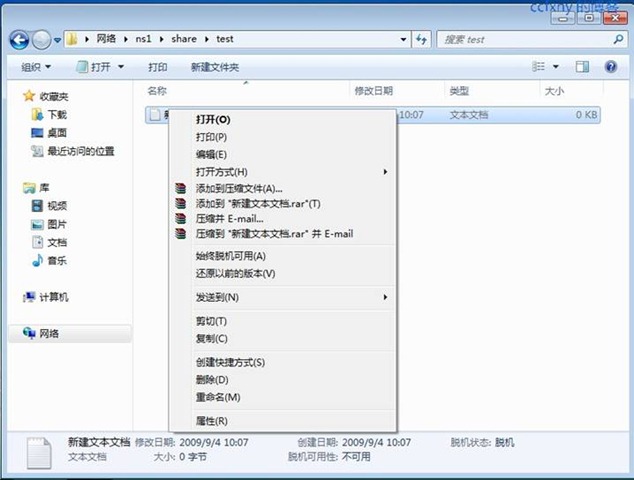Expand the arrow after share breadcrumb
634x480 pixels.
(x=207, y=39)
